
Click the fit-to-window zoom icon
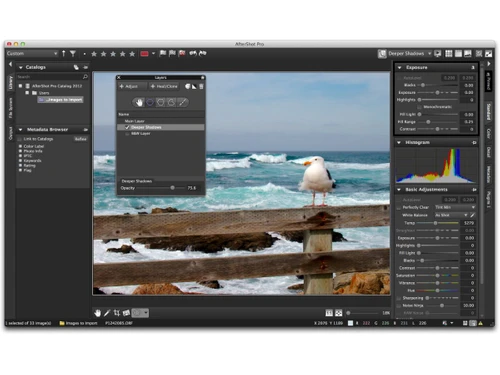pyautogui.click(x=338, y=313)
